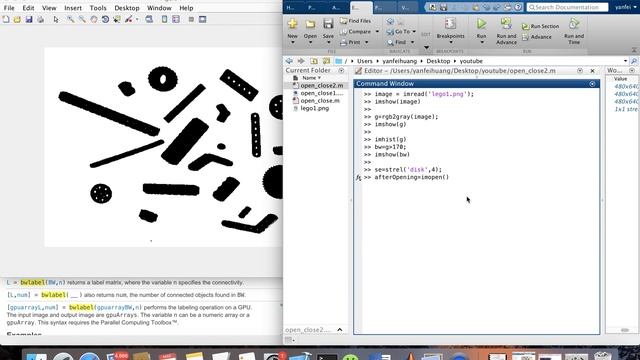Expand the Compare dropdown arrow
This screenshot has height=360, width=640.
[377, 31]
